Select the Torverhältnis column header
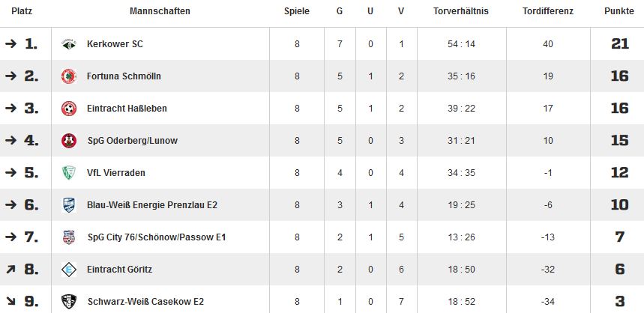Viewport: 644px width, 313px height. pyautogui.click(x=461, y=11)
